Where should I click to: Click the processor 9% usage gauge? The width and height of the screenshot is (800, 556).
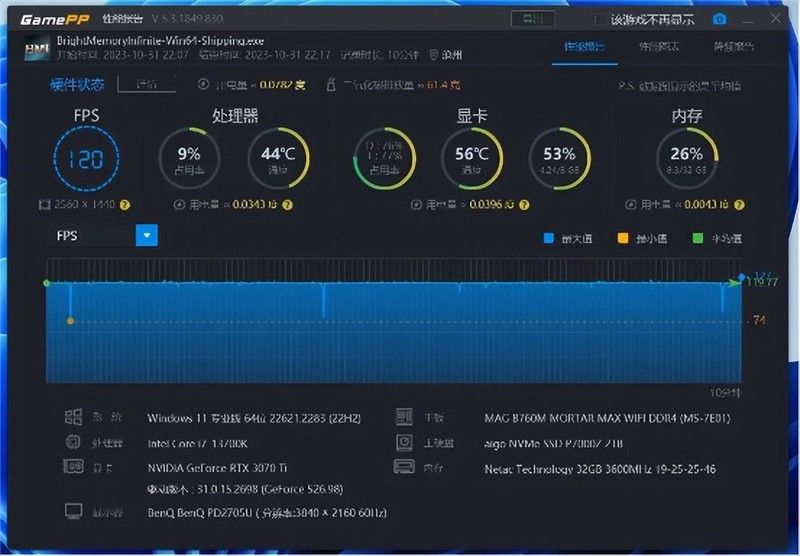tap(189, 159)
